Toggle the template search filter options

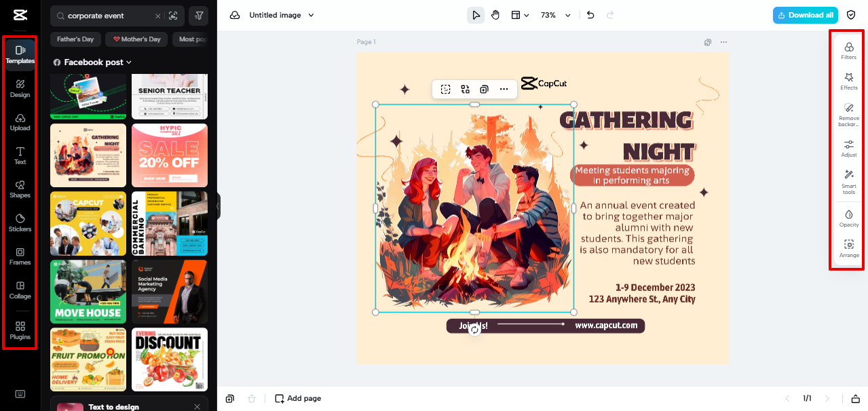(x=198, y=16)
